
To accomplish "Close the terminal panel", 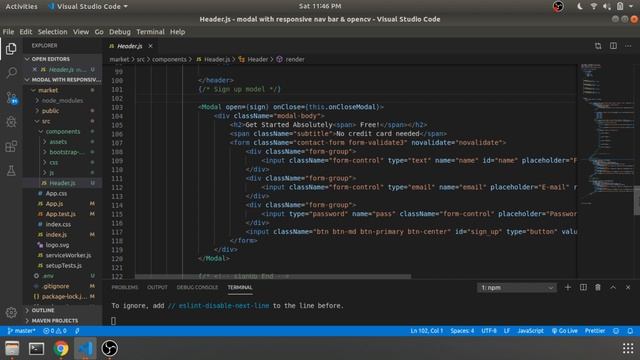I will point(628,287).
